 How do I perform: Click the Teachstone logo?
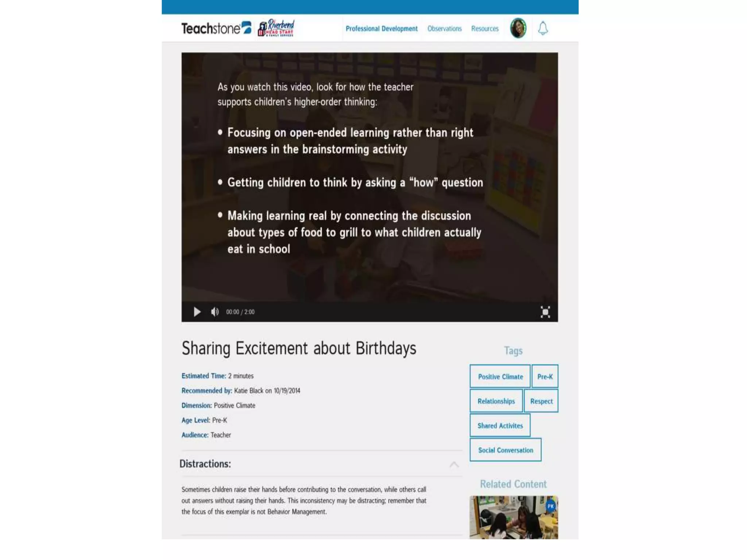pos(216,28)
